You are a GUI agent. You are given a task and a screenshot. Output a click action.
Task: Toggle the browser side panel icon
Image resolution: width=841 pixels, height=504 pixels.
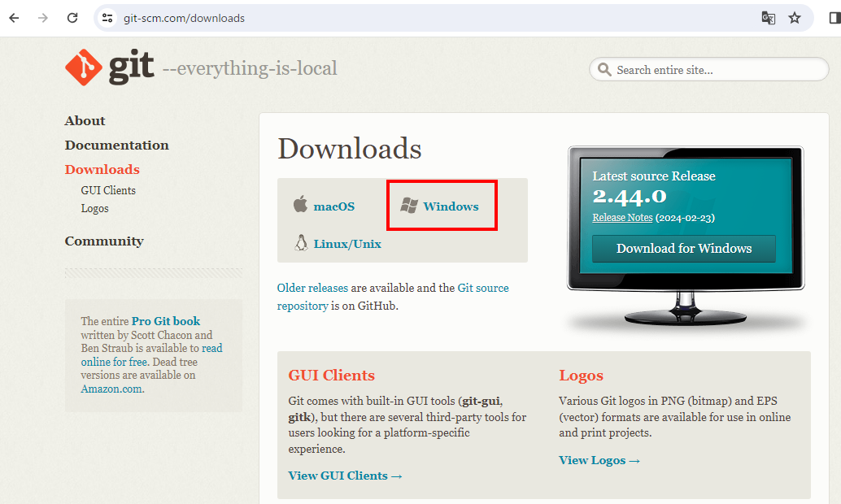pos(834,18)
